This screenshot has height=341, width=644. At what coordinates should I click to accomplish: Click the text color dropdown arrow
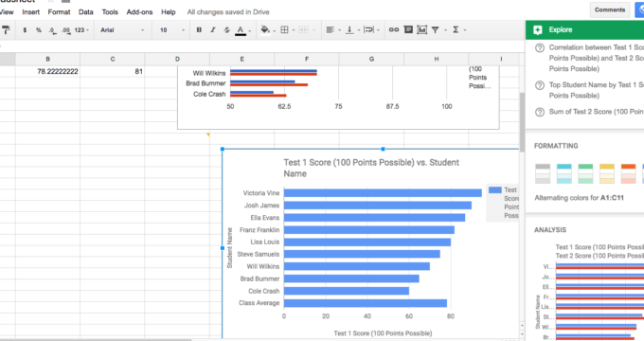250,31
